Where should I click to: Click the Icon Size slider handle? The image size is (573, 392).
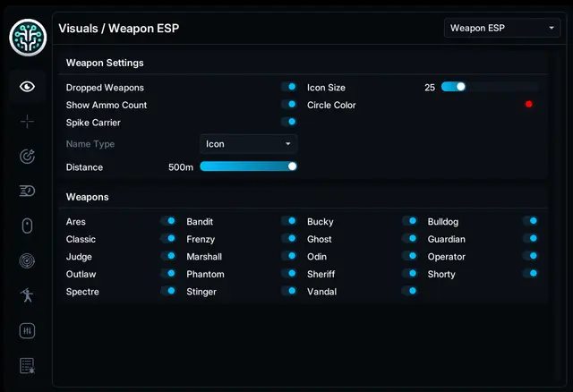(461, 87)
